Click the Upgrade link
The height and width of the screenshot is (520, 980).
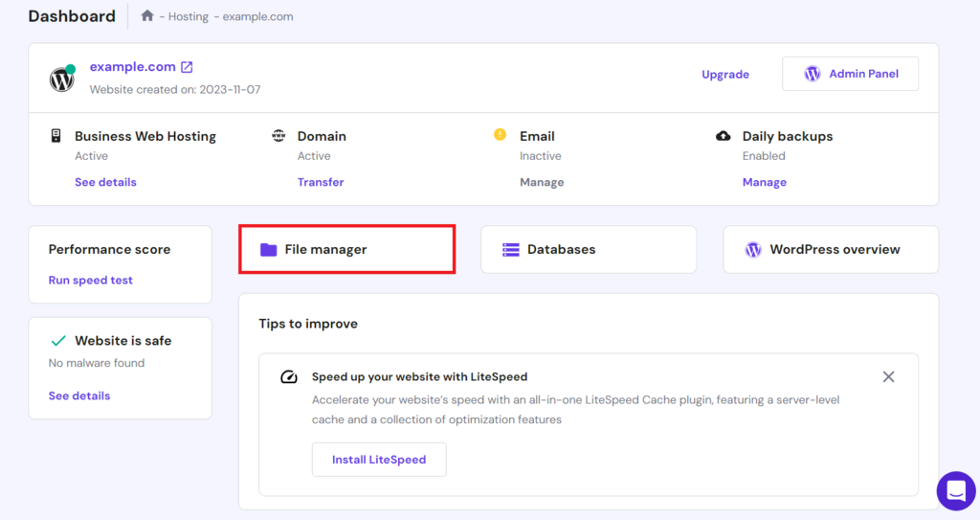coord(724,74)
